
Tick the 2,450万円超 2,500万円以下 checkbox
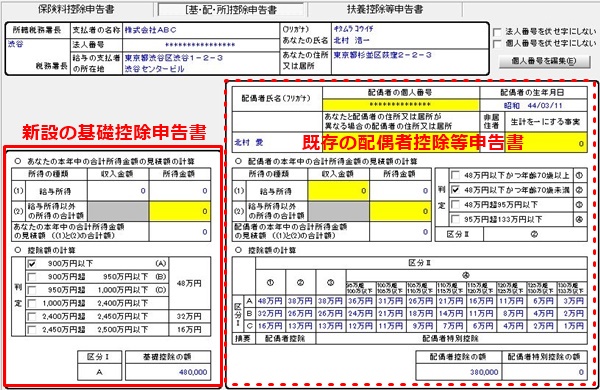[x=32, y=330]
